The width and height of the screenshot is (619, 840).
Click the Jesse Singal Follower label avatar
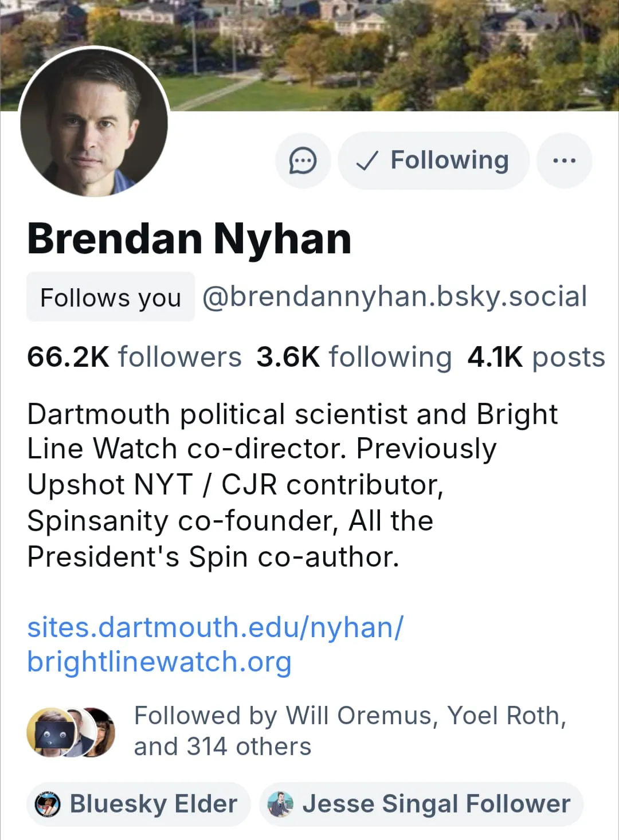(281, 804)
